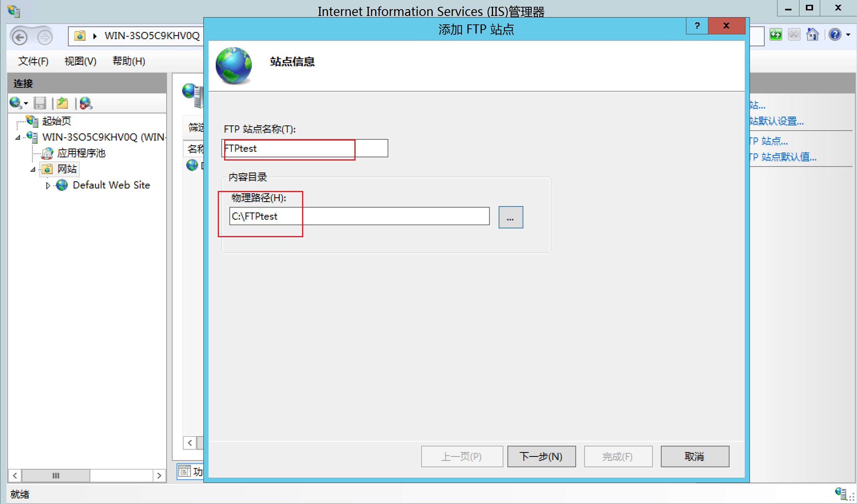Click the home icon in the top toolbar
857x504 pixels.
coord(812,35)
